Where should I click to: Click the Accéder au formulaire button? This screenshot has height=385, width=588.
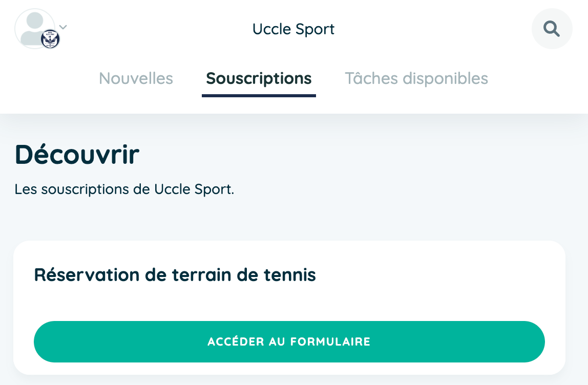(289, 341)
